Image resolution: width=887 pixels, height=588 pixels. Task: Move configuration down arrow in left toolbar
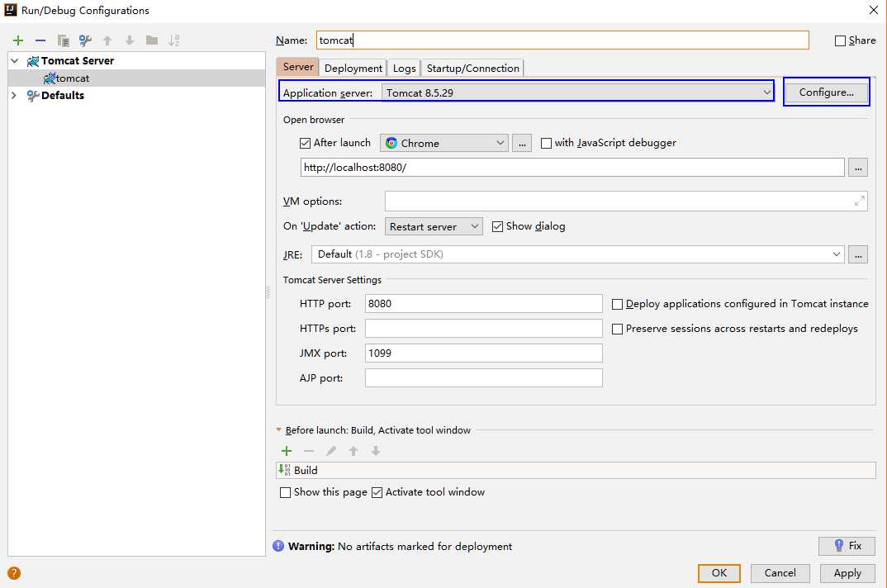(130, 40)
